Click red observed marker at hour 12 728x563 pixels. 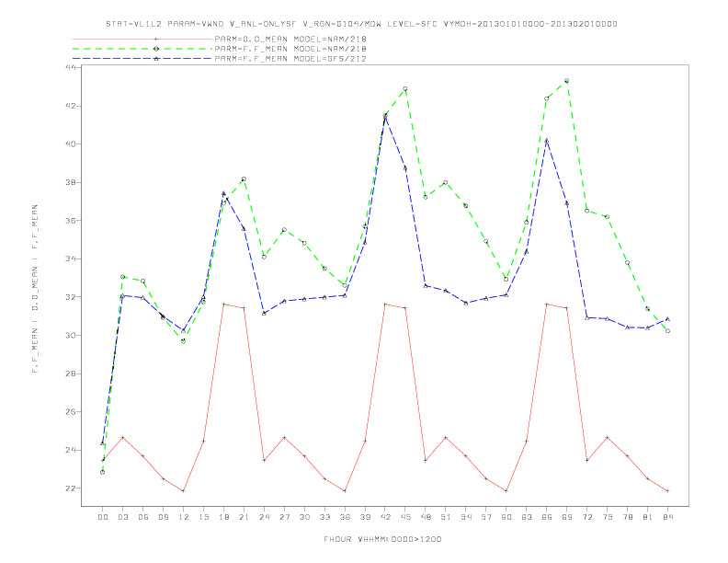[x=184, y=491]
